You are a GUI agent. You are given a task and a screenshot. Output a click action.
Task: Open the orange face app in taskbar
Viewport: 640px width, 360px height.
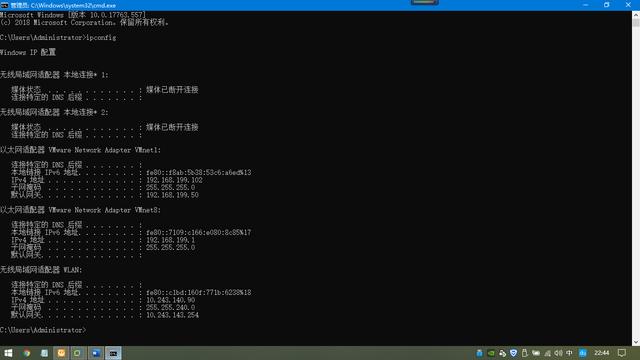pyautogui.click(x=61, y=353)
